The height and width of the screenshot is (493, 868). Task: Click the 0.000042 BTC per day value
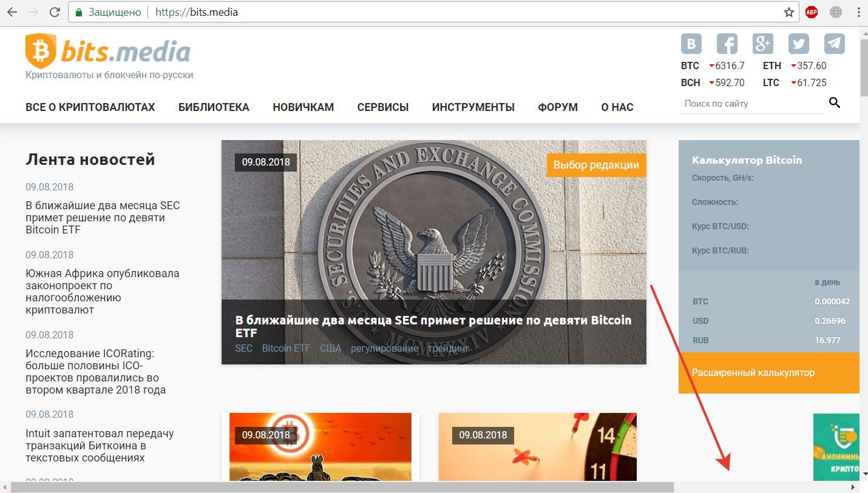pyautogui.click(x=832, y=301)
